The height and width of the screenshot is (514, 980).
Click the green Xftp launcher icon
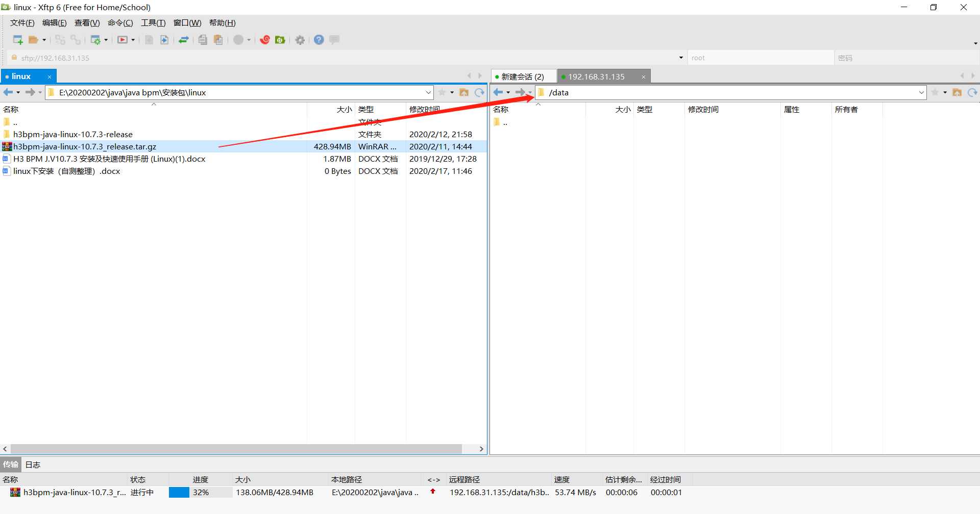pos(280,40)
